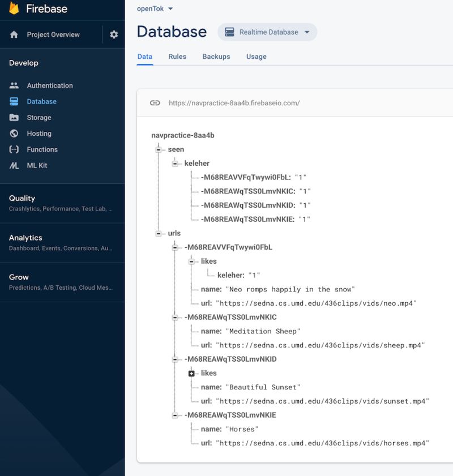Viewport: 453px width, 476px height.
Task: Expand the Grow section
Action: tap(62, 282)
